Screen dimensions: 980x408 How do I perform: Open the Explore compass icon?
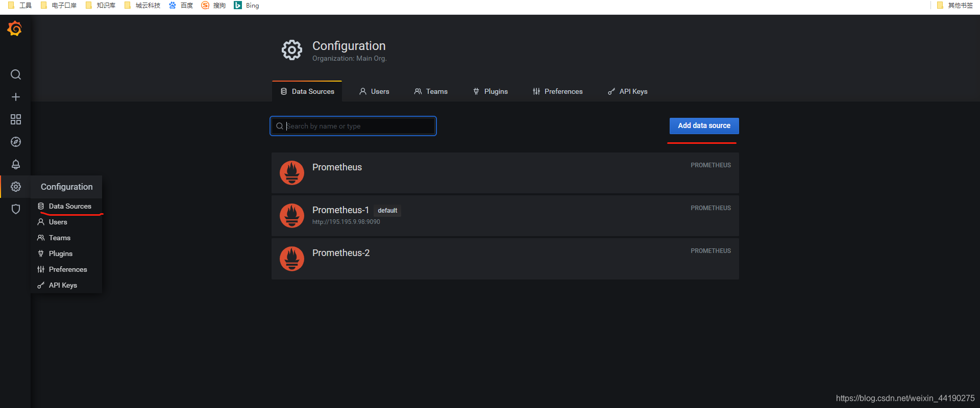coord(16,142)
